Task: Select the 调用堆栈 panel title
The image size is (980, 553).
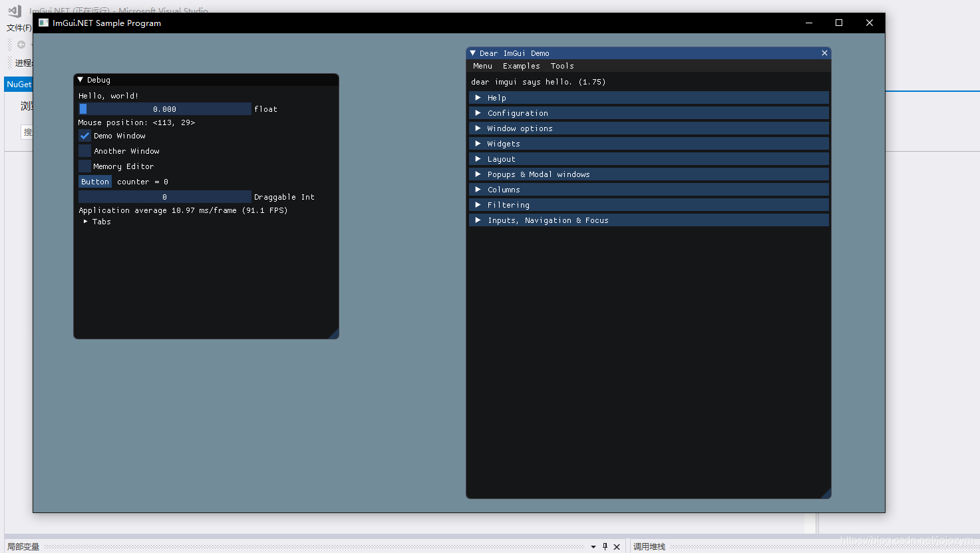Action: [x=649, y=547]
